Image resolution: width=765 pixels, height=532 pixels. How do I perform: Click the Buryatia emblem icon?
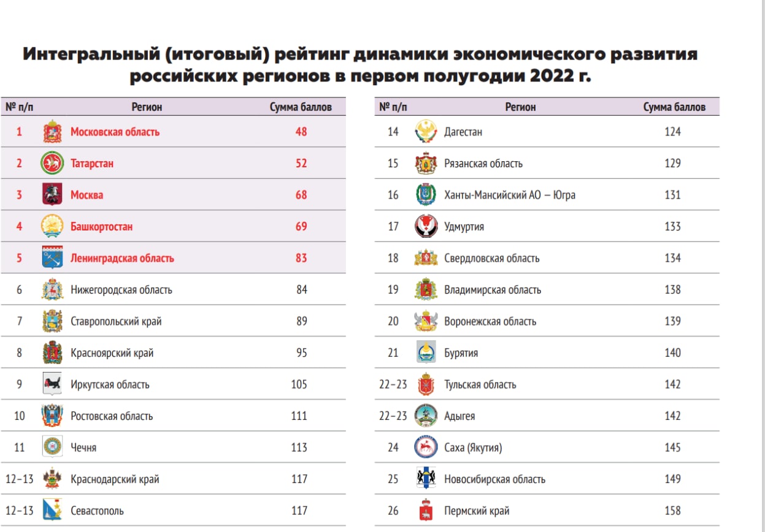426,352
